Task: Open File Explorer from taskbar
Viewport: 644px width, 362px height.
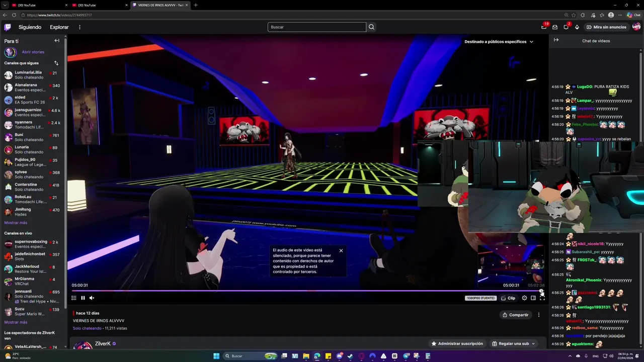Action: pos(306,356)
